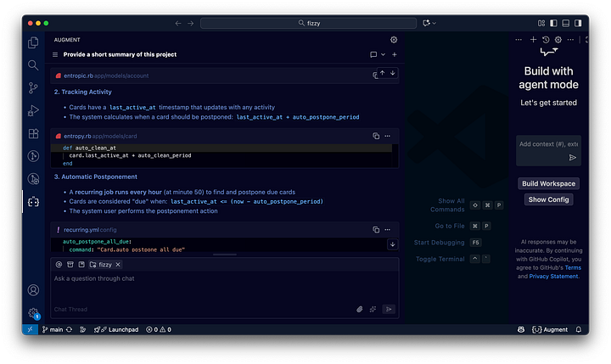Open Launchpad from the status bar
The height and width of the screenshot is (364, 611).
pyautogui.click(x=116, y=330)
